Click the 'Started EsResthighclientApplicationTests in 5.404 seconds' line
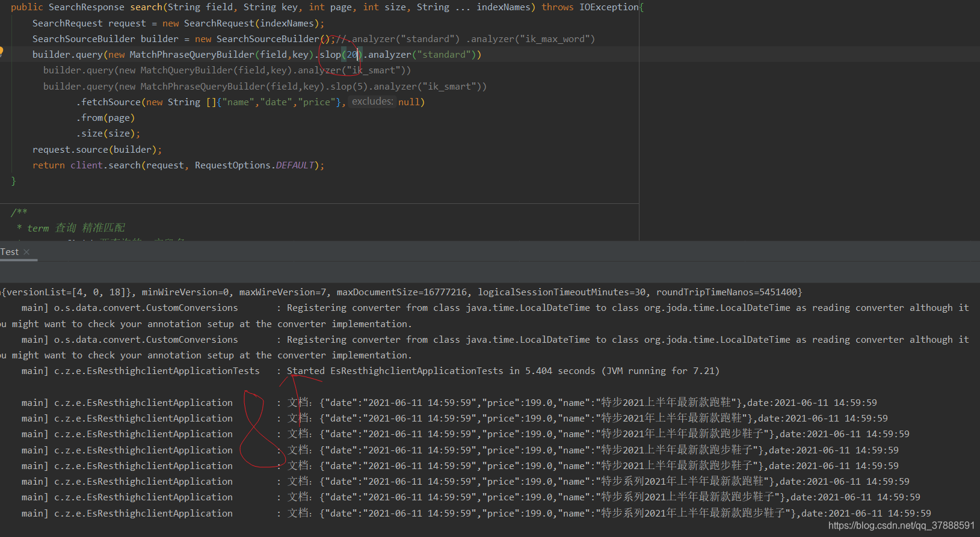This screenshot has width=980, height=537. (x=502, y=370)
